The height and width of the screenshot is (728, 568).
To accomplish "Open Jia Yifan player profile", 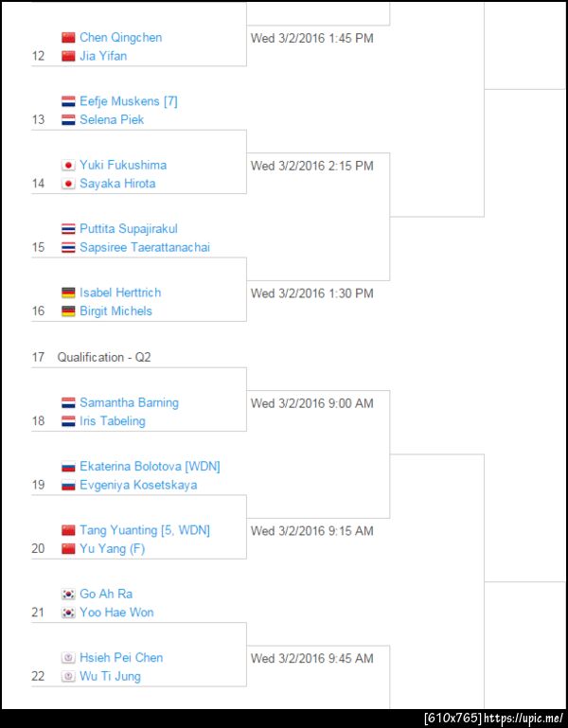I will (x=103, y=56).
